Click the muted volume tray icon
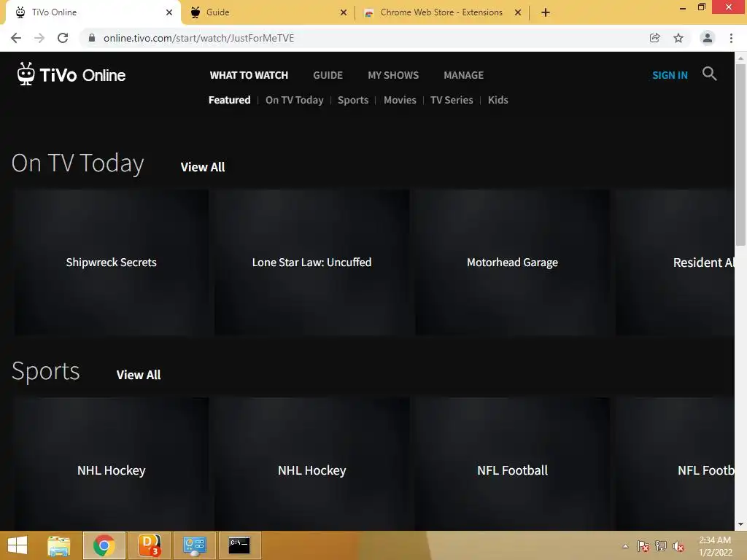 click(x=678, y=546)
